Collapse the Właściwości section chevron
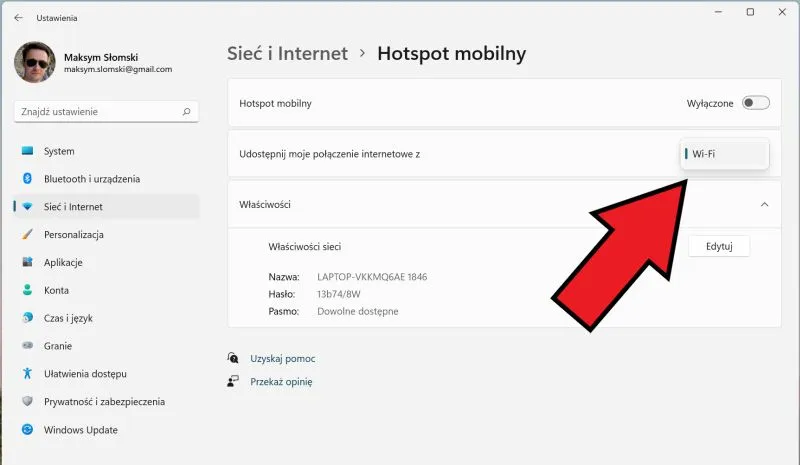This screenshot has height=465, width=800. pos(764,205)
